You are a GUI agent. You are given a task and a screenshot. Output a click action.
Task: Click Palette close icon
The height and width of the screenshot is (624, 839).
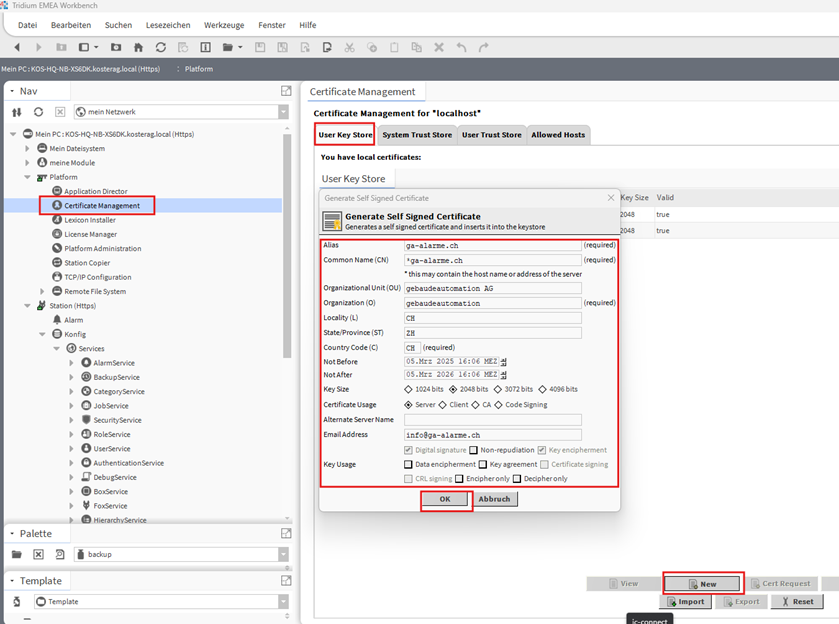(x=39, y=554)
